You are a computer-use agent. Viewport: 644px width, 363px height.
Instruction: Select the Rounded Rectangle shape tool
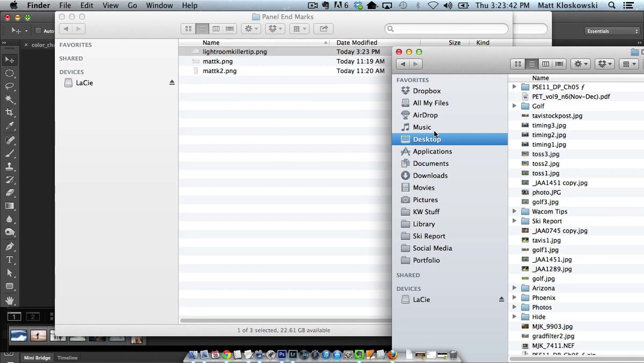click(x=10, y=286)
